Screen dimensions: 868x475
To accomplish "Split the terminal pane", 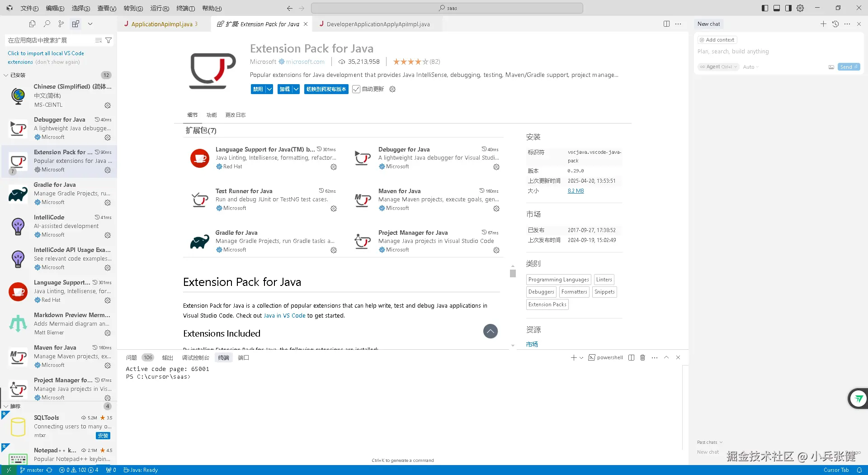I will coord(631,358).
